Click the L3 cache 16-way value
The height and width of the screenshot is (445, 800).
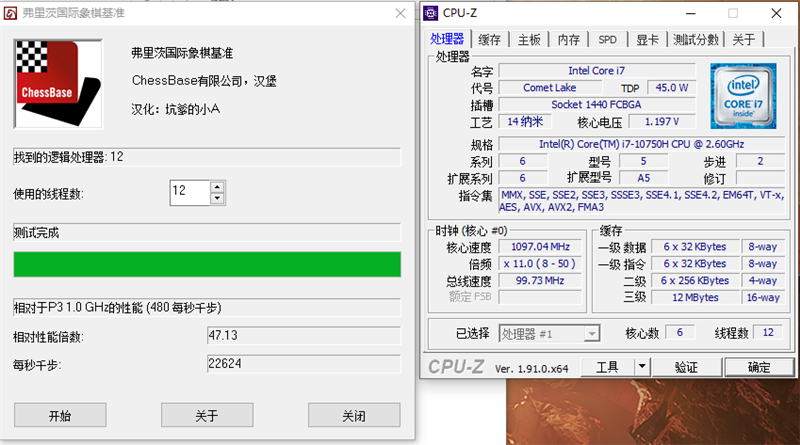tap(763, 297)
